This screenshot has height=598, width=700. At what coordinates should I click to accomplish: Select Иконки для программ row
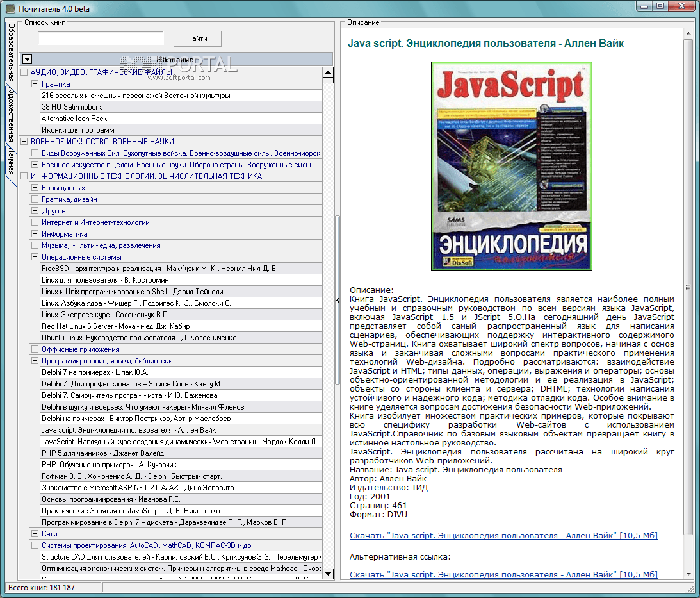pos(181,130)
